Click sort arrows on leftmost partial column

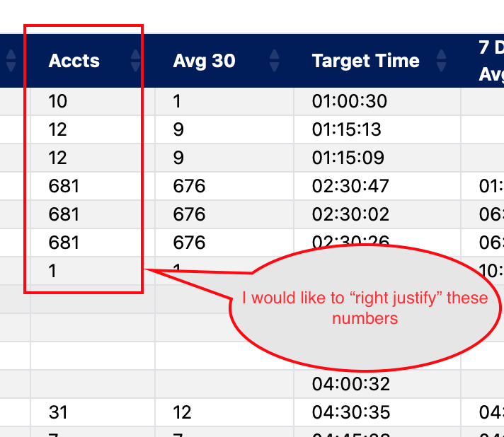[x=11, y=60]
